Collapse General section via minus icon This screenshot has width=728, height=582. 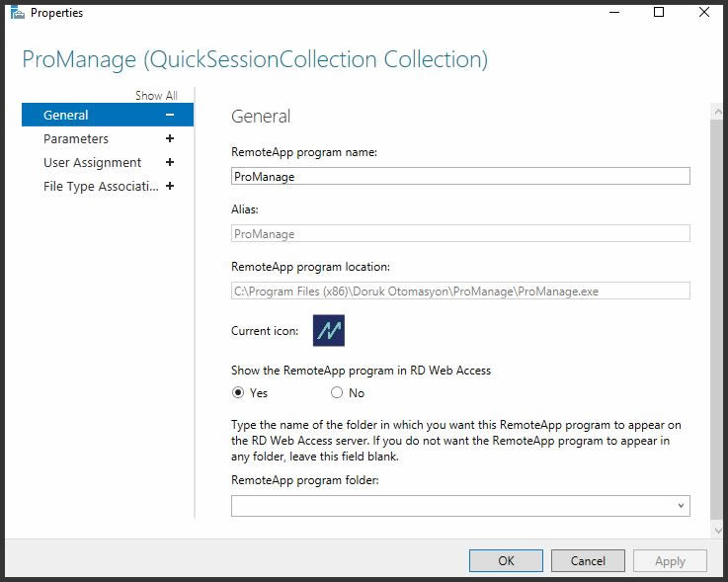[170, 115]
